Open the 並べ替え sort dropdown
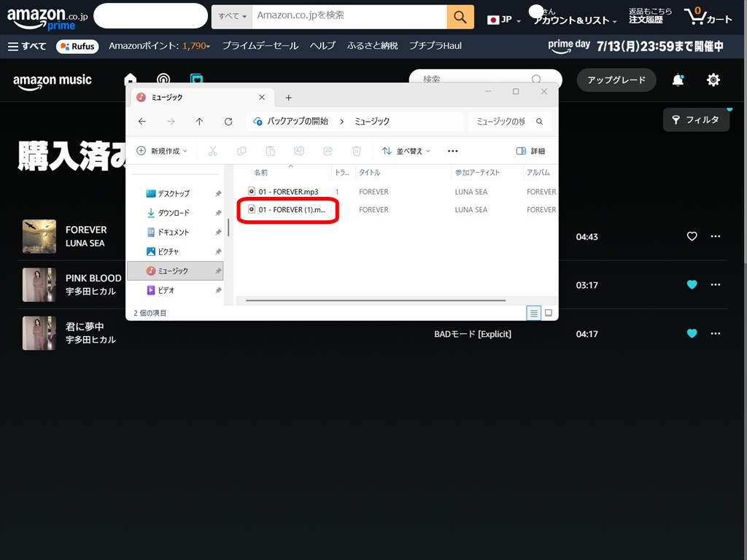Image resolution: width=747 pixels, height=560 pixels. tap(406, 151)
